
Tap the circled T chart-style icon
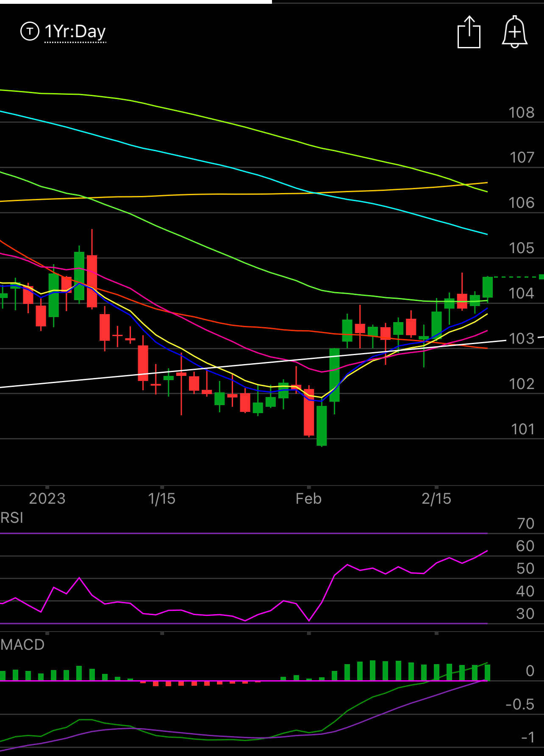(30, 31)
